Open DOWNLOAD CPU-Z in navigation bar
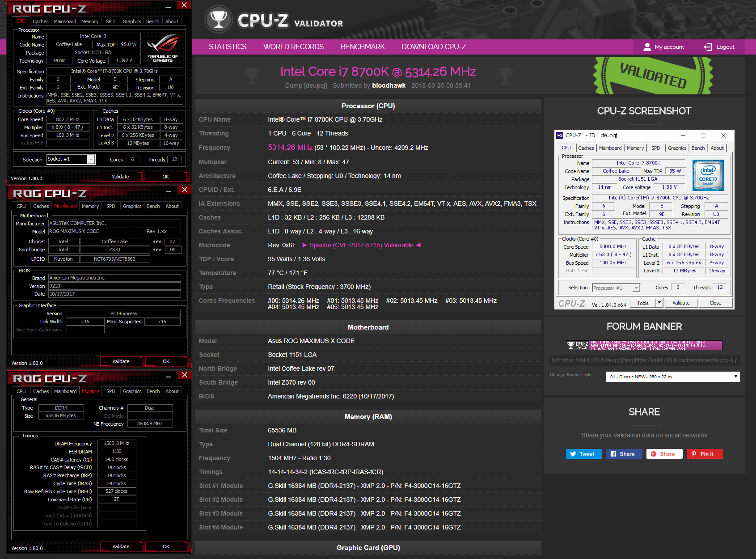Image resolution: width=756 pixels, height=559 pixels. 434,47
